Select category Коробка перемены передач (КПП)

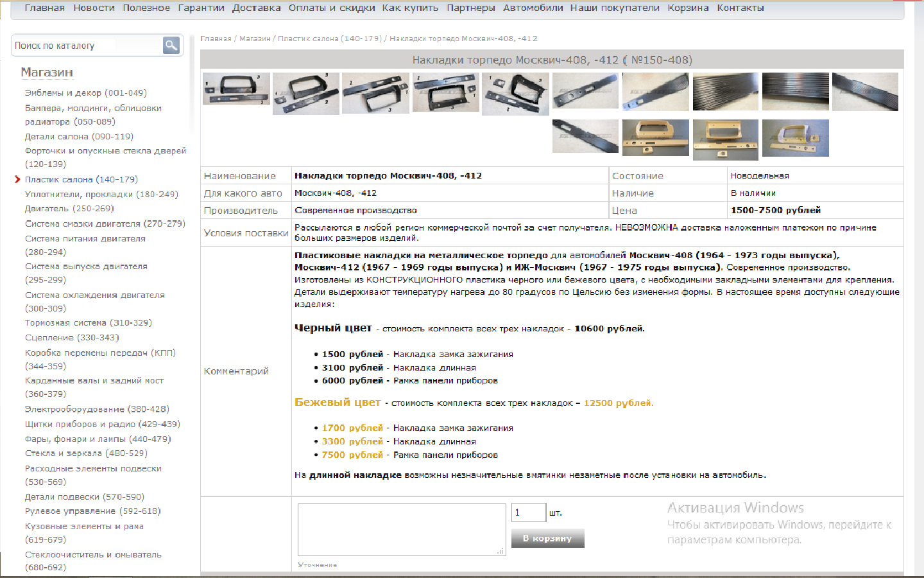click(x=100, y=360)
